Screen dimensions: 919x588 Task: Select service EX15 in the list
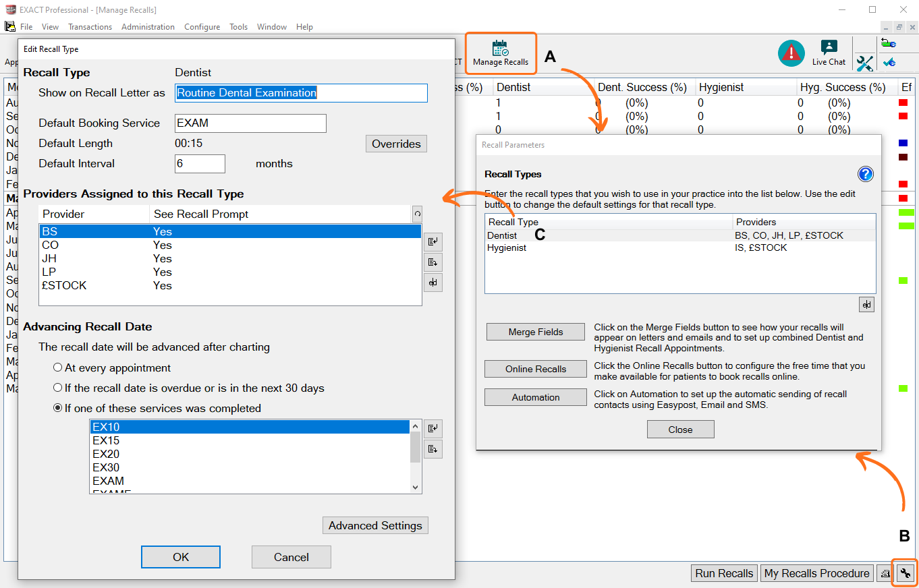[250, 441]
